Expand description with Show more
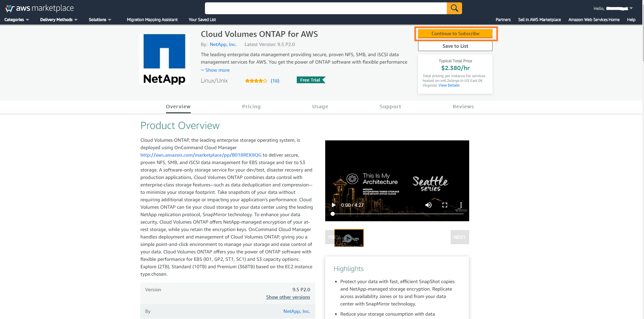The width and height of the screenshot is (644, 319). (x=217, y=70)
